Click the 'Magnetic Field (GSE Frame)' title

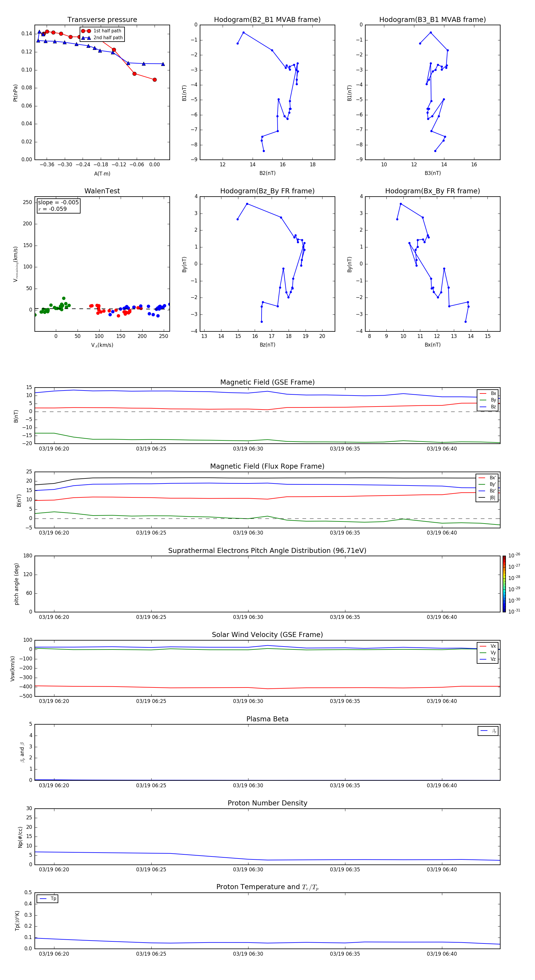click(x=267, y=382)
